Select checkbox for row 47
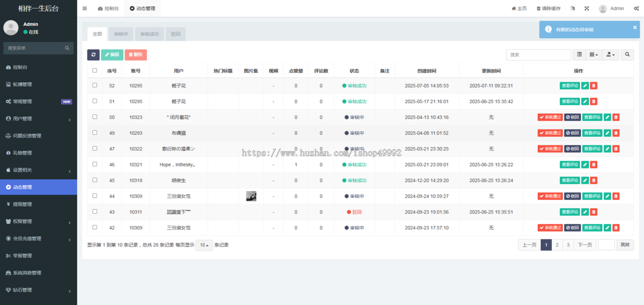644x305 pixels. click(x=95, y=148)
